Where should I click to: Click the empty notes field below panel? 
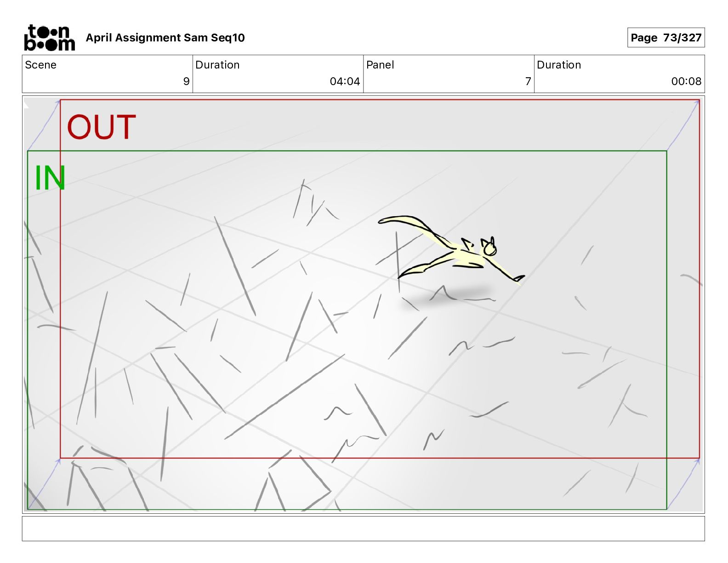[363, 529]
